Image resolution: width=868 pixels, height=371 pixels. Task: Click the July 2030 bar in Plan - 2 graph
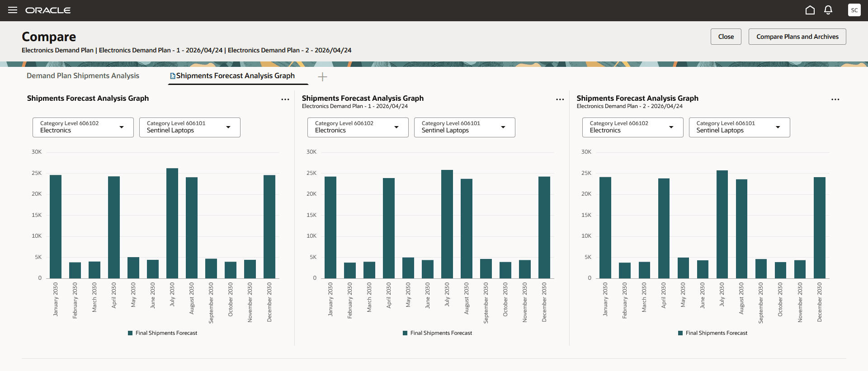[x=722, y=224]
